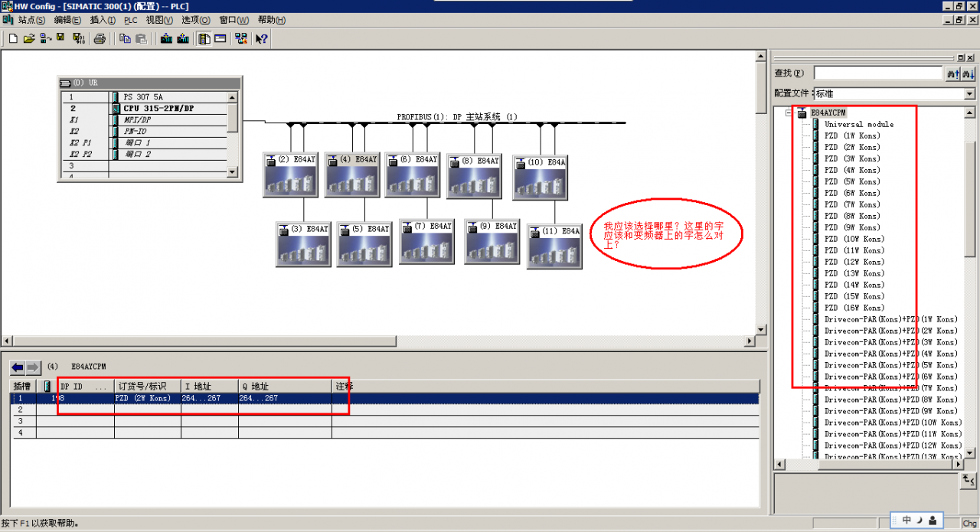Select PZD (1W Kons) in catalog

pos(852,135)
